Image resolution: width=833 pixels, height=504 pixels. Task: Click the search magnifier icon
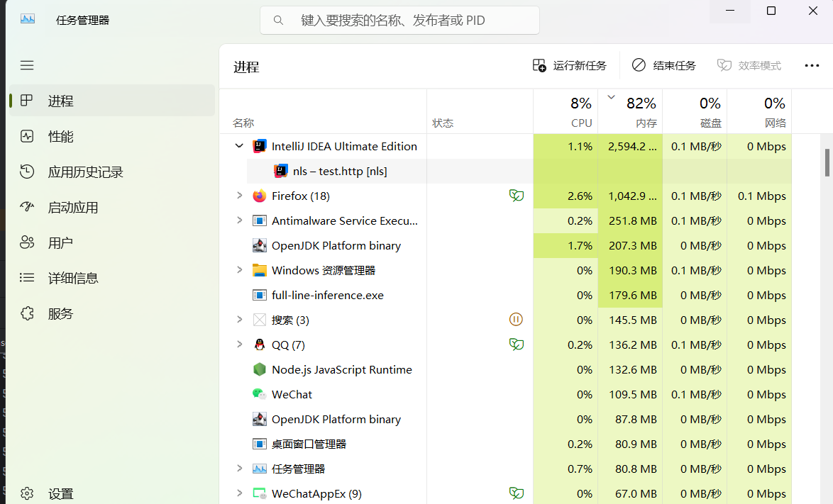(x=278, y=20)
